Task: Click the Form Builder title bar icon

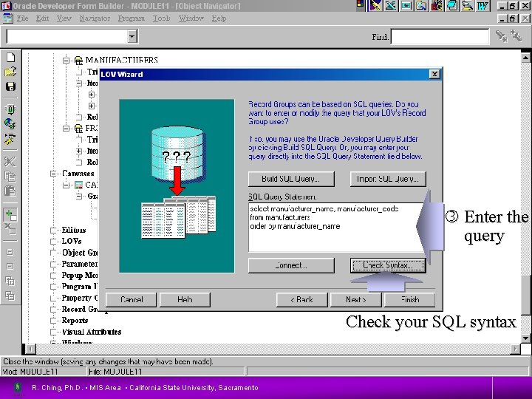Action: [x=6, y=6]
